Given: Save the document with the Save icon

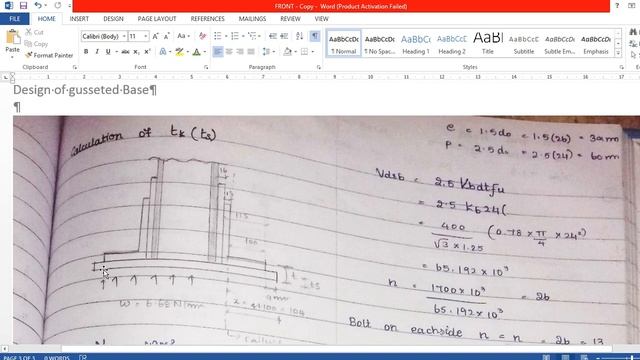Looking at the screenshot, I should [23, 6].
